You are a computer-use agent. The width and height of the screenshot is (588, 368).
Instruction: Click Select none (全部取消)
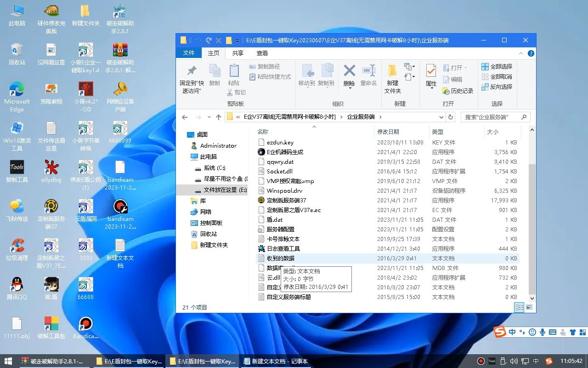(x=497, y=77)
